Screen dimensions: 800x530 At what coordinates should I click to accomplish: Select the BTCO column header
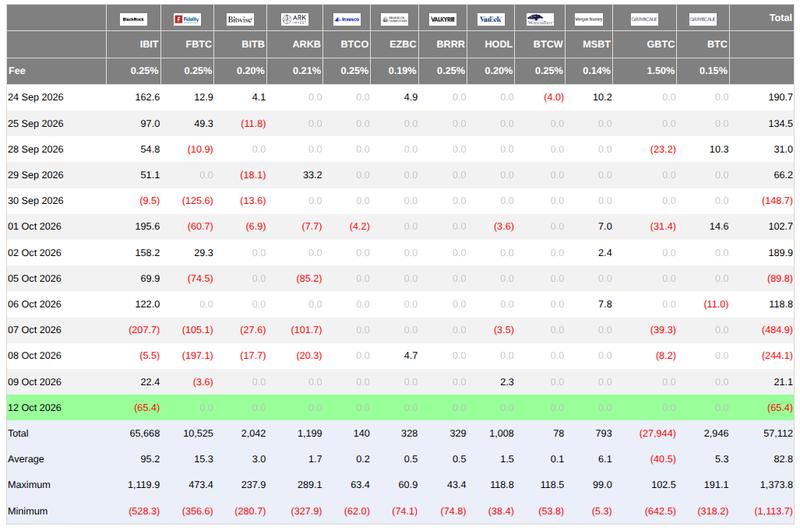pyautogui.click(x=355, y=44)
